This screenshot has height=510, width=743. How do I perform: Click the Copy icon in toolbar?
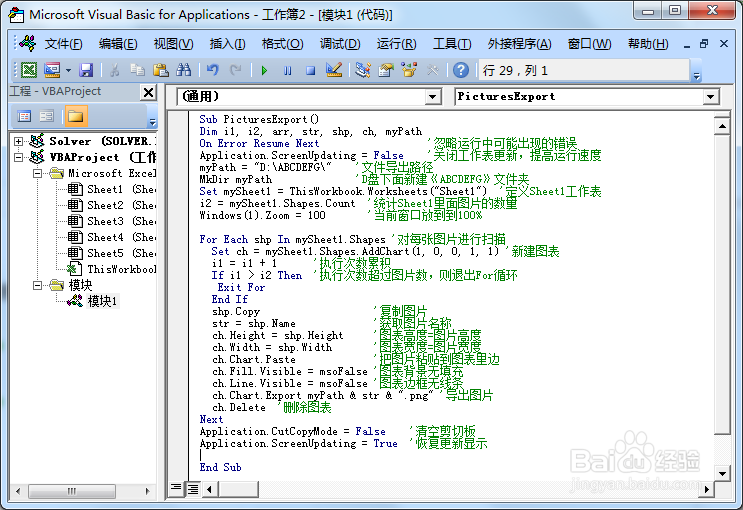click(x=137, y=71)
